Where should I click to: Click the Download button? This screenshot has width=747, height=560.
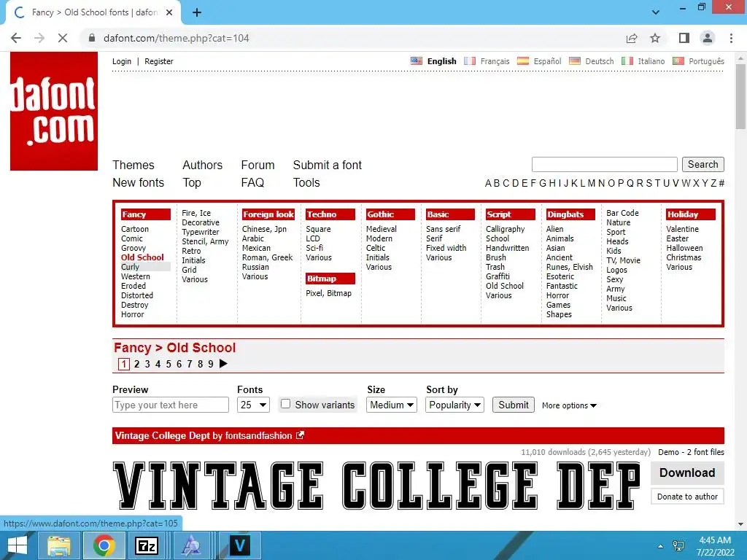click(687, 472)
